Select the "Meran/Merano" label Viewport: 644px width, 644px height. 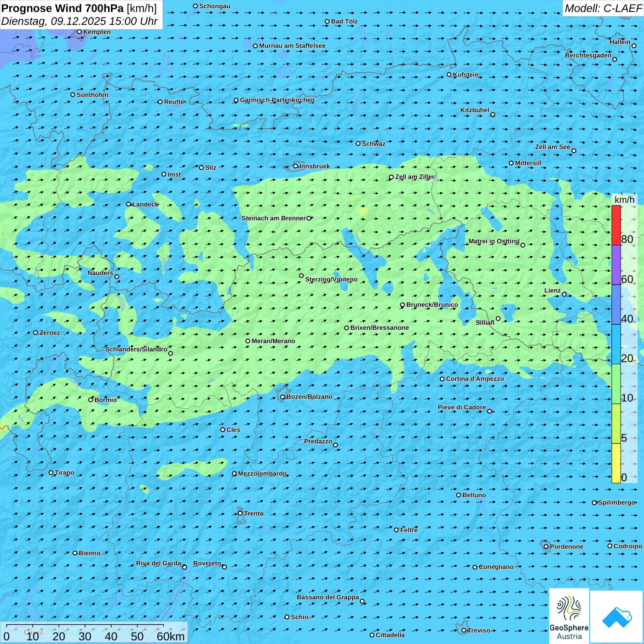tap(274, 341)
